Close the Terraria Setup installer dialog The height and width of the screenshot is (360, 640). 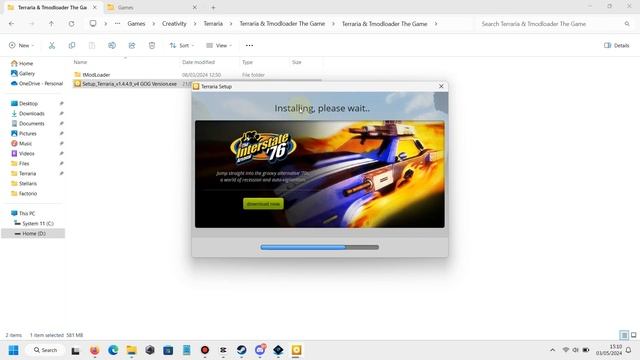point(441,86)
